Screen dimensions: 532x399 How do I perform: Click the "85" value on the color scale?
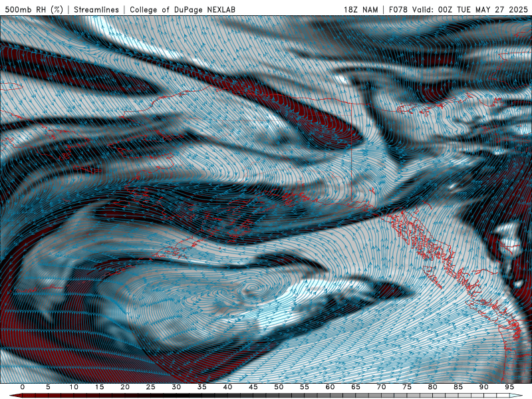click(458, 387)
